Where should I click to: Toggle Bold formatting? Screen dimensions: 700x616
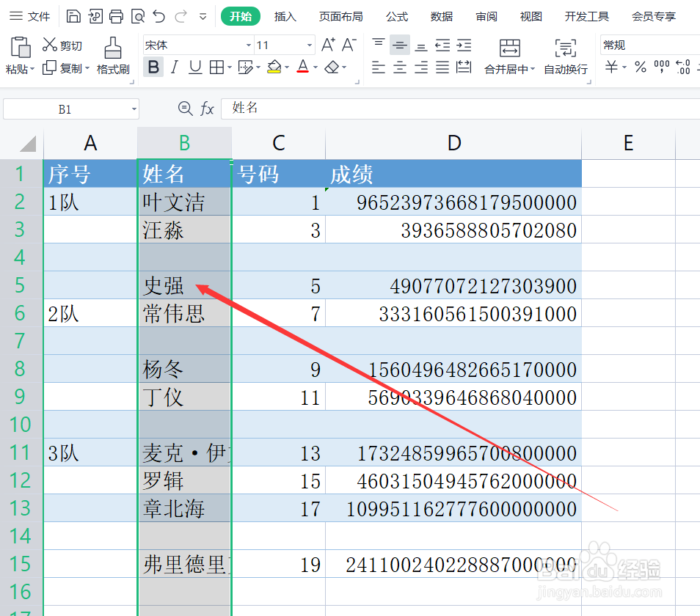(153, 67)
